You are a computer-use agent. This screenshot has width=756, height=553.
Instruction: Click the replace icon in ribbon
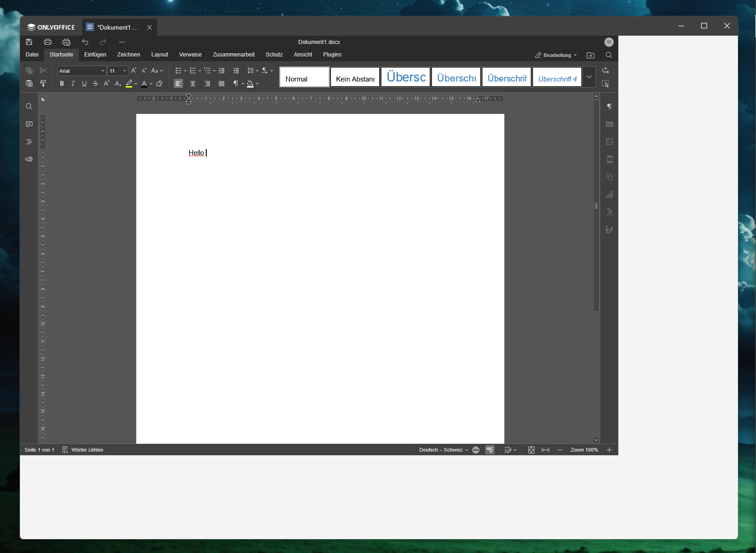pyautogui.click(x=605, y=70)
